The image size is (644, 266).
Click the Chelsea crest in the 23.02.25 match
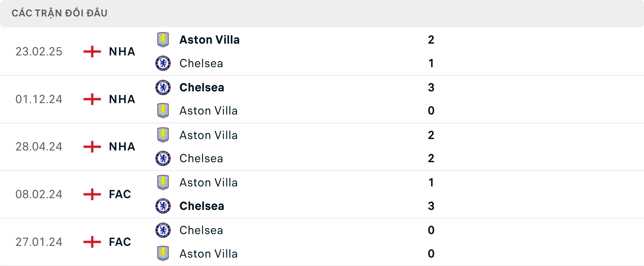[x=163, y=63]
